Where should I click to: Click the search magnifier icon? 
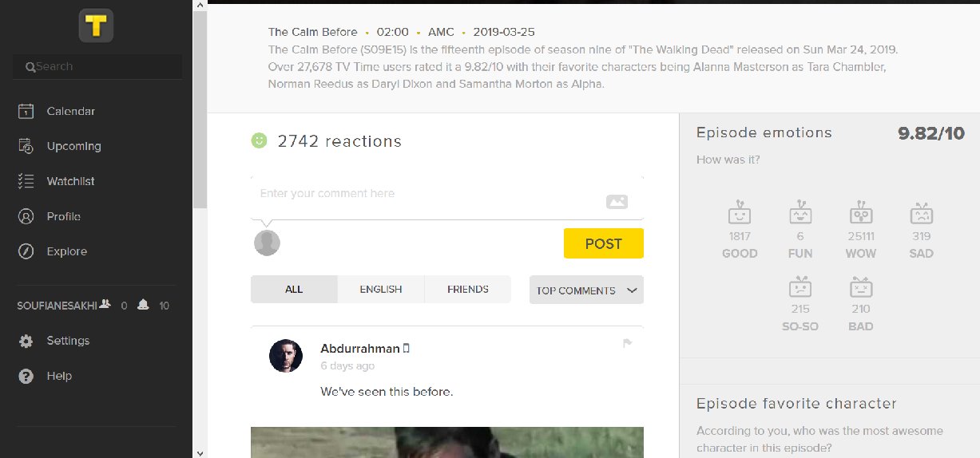pos(30,67)
